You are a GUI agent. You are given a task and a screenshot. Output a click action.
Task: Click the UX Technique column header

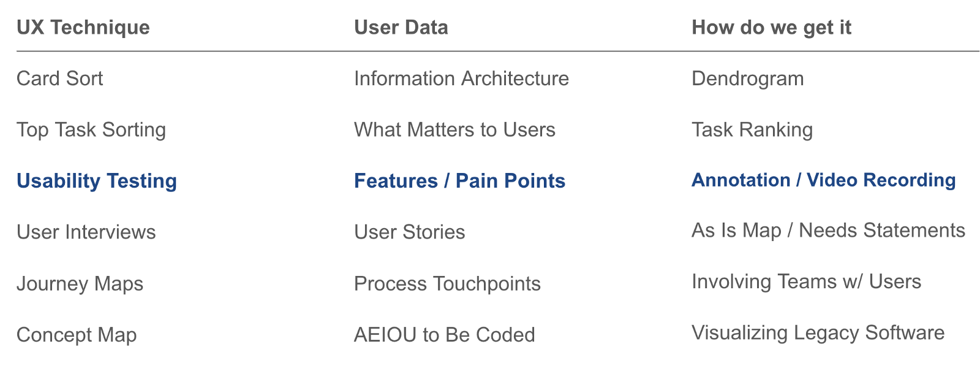83,28
